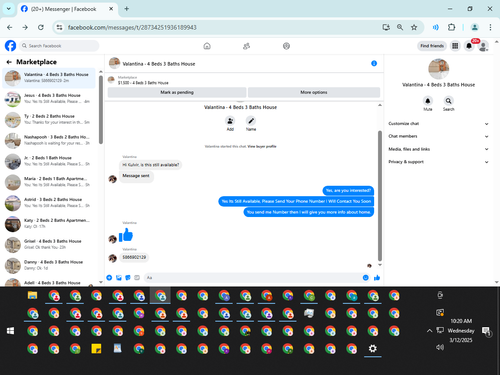Click the Add people icon

point(230,121)
